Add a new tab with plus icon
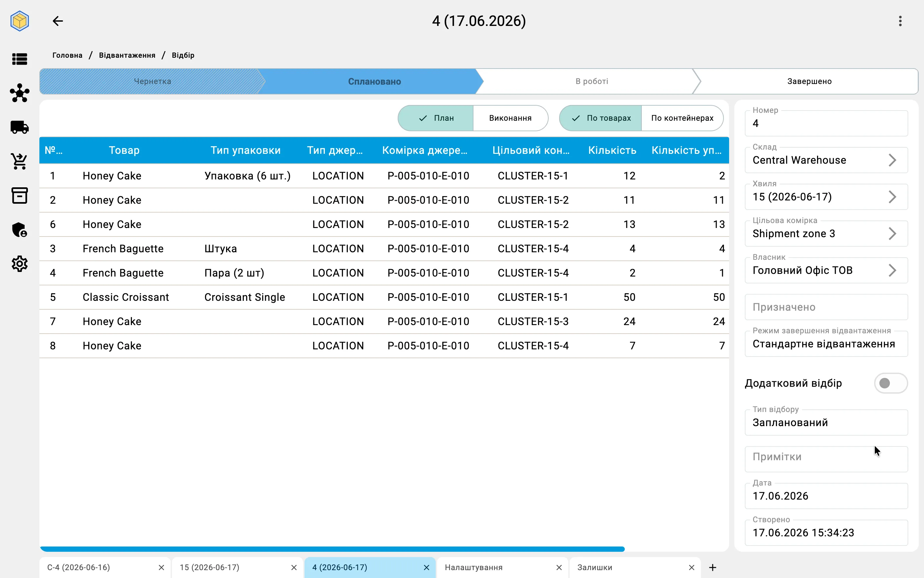 coord(713,567)
